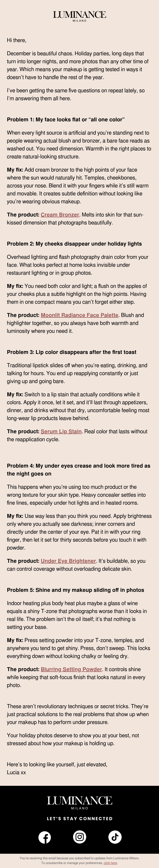Click the "Let's Stay Connected" footer text
This screenshot has width=159, height=868.
click(x=80, y=818)
